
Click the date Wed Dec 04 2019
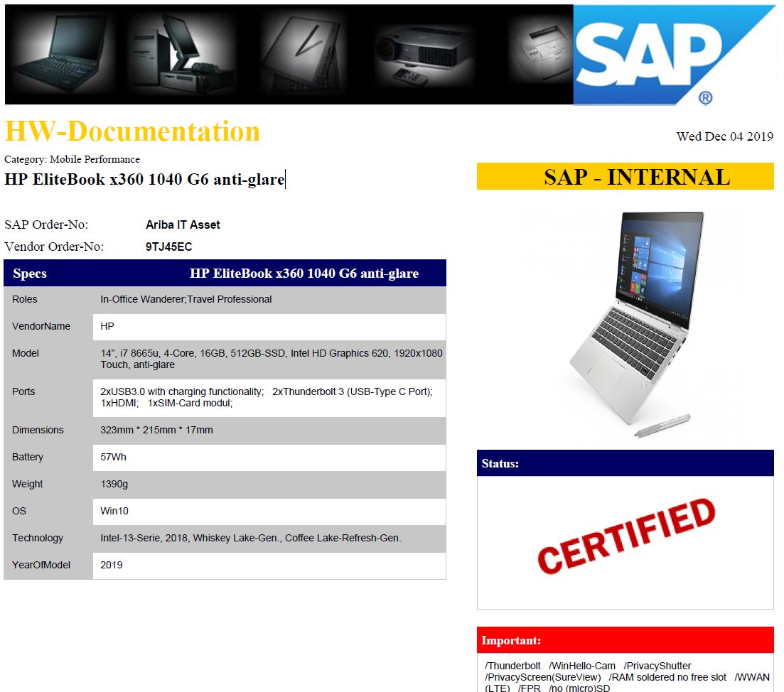coord(724,136)
